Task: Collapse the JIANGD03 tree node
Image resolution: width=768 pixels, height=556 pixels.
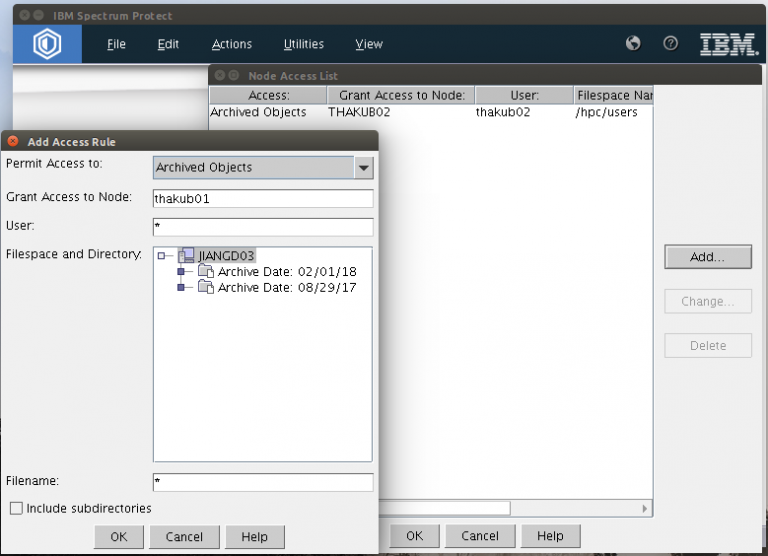Action: [161, 256]
